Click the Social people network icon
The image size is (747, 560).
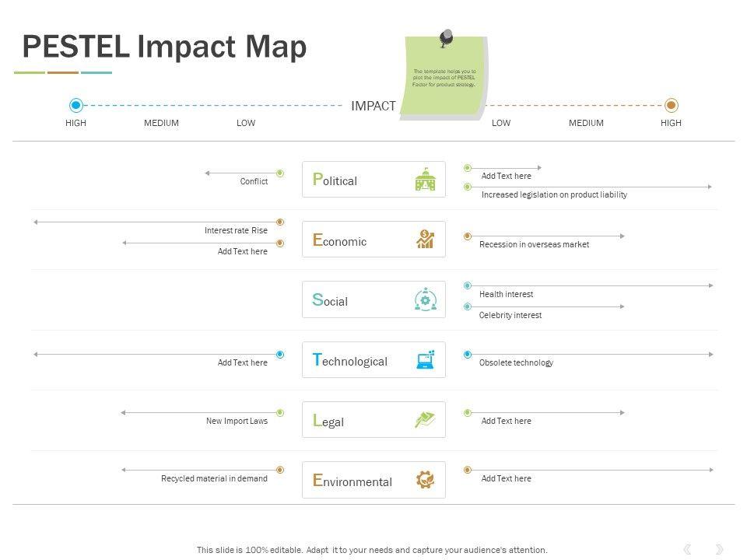[x=425, y=300]
